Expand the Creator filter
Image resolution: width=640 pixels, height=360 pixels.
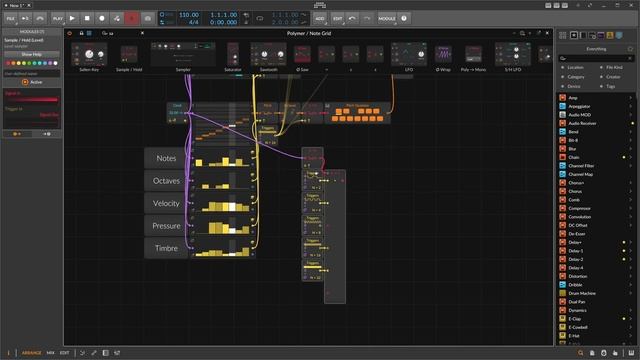tap(613, 77)
